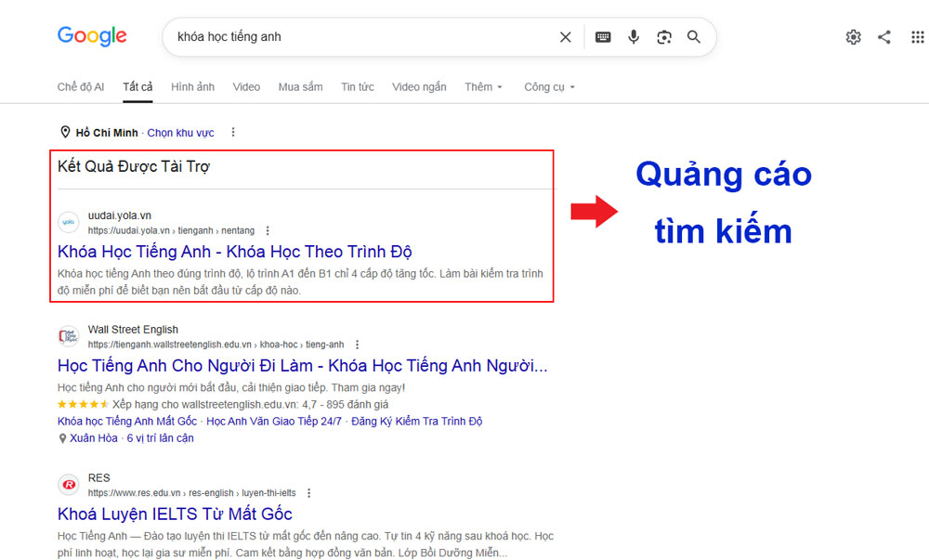Open Google apps grid icon
Image resolution: width=929 pixels, height=560 pixels.
pos(917,37)
